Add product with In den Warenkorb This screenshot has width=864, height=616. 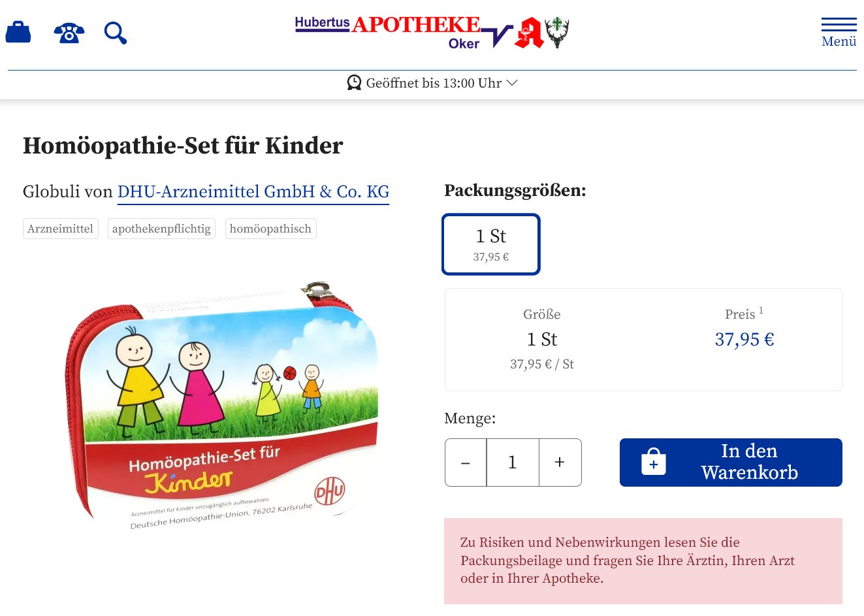click(x=731, y=462)
